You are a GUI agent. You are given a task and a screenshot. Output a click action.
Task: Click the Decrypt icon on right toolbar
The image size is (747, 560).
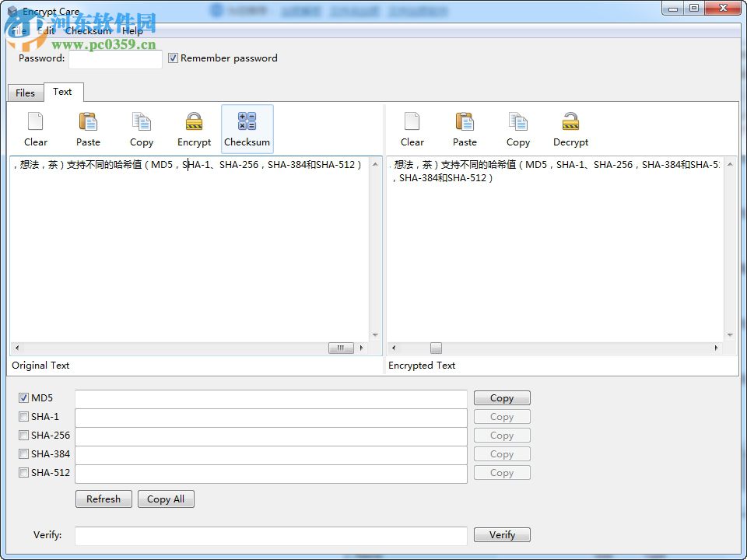click(570, 128)
